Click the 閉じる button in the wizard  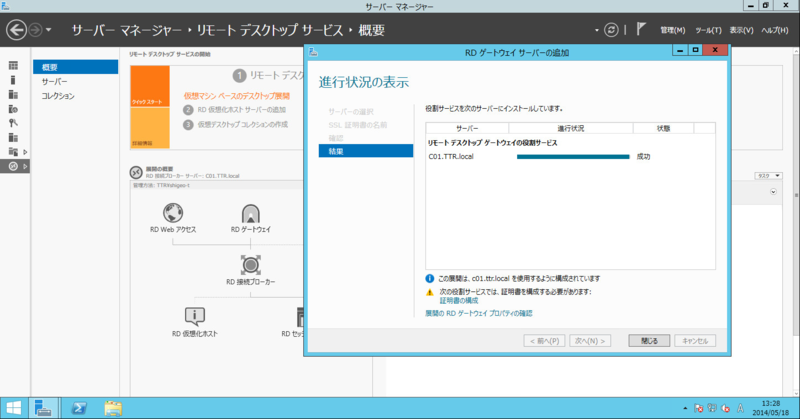(x=649, y=340)
